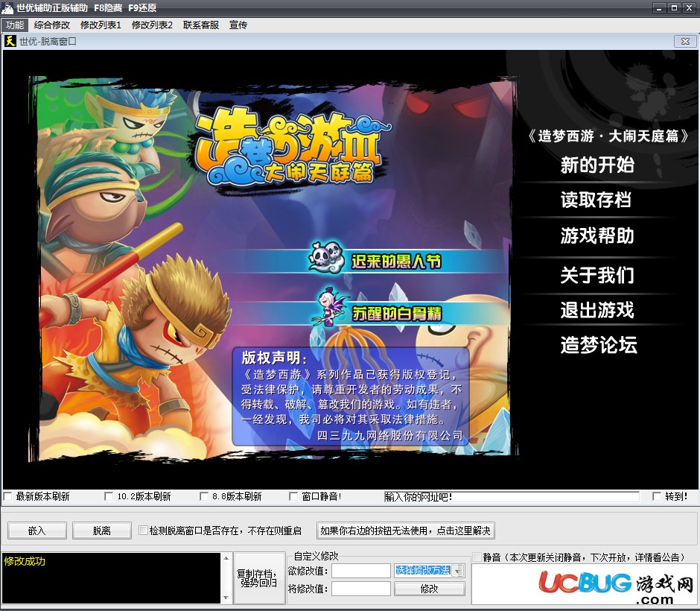Choose 读取存档 to load a save
This screenshot has height=611, width=700.
[x=596, y=200]
